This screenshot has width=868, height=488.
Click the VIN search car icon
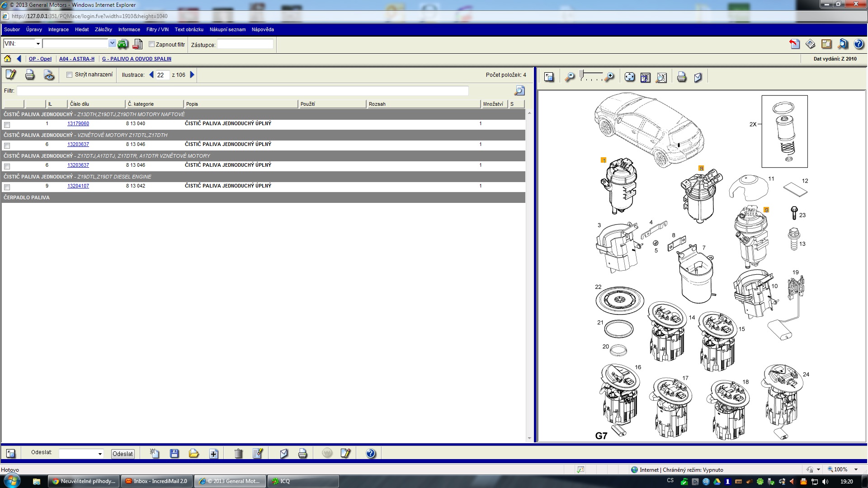tap(123, 44)
